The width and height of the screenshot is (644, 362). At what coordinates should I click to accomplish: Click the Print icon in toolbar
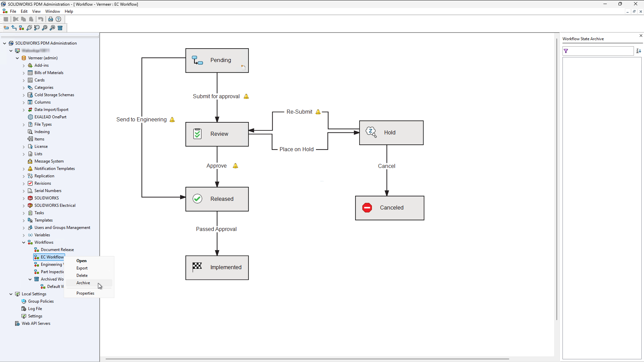pos(51,19)
